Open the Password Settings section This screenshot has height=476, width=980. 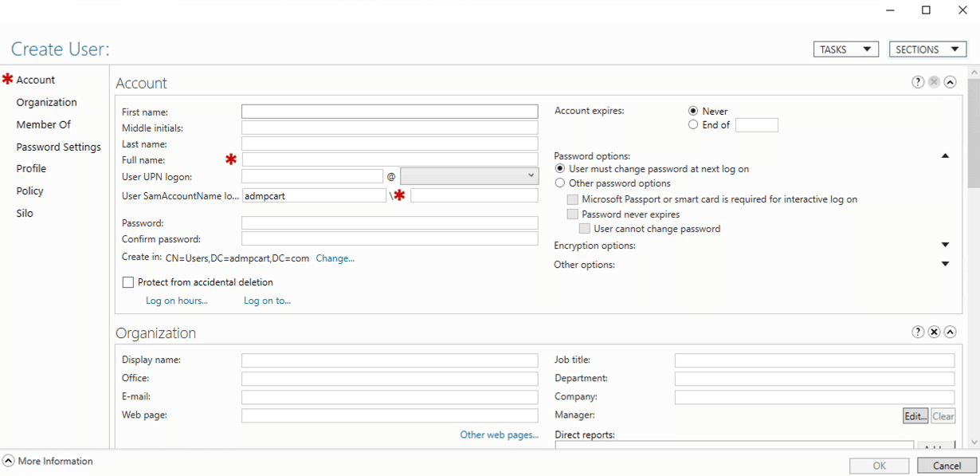coord(58,147)
